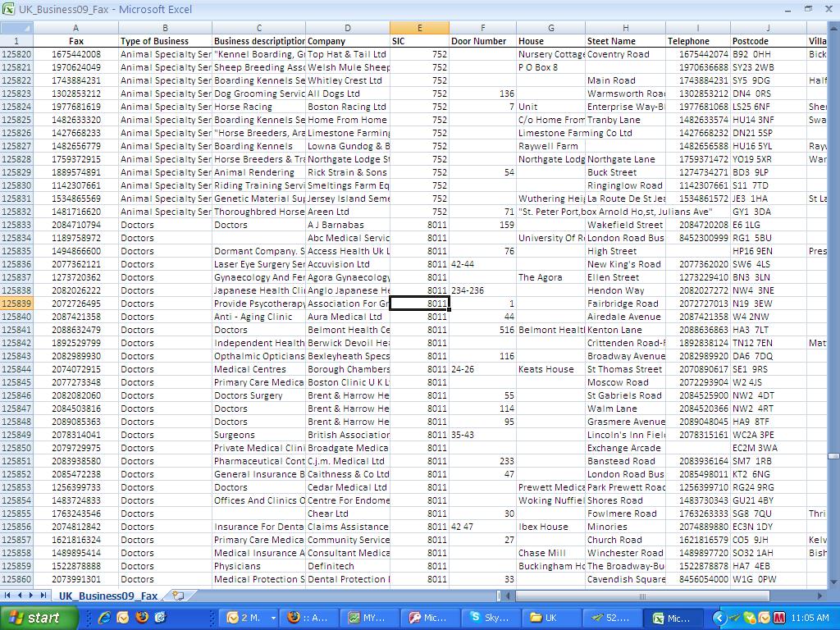Select the 'Keats House' cell

click(x=550, y=369)
